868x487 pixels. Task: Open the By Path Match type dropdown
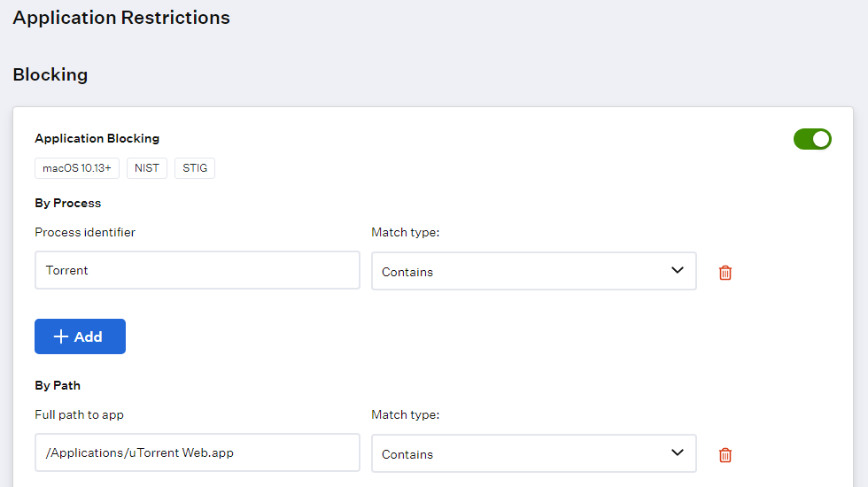coord(533,453)
